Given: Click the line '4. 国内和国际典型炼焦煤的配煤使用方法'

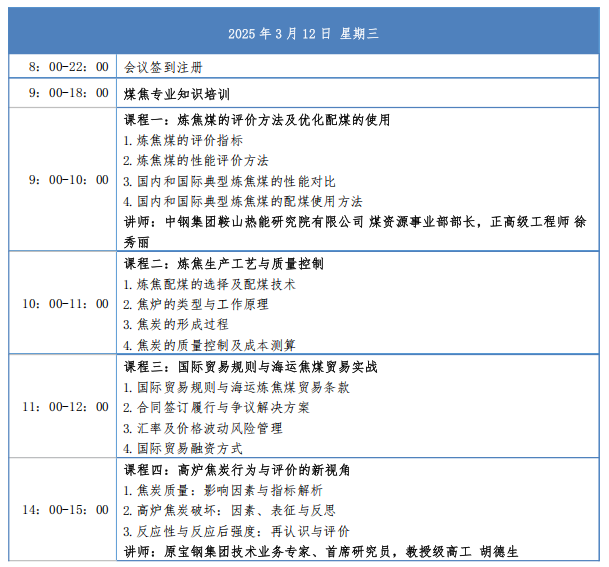Looking at the screenshot, I should (x=243, y=201).
